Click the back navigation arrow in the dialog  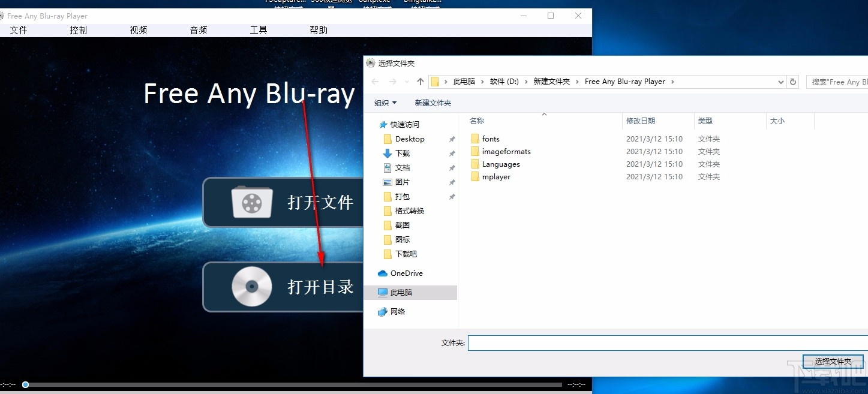pos(374,82)
